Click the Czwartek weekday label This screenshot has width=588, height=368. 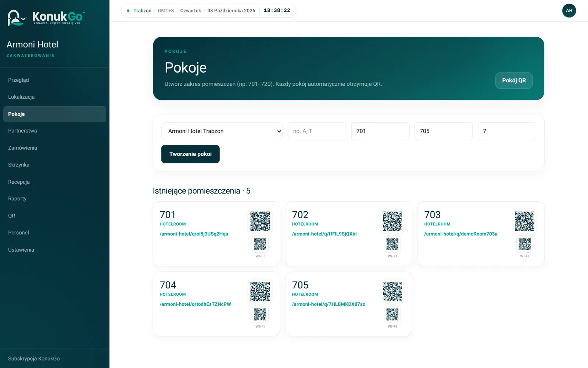pyautogui.click(x=190, y=11)
